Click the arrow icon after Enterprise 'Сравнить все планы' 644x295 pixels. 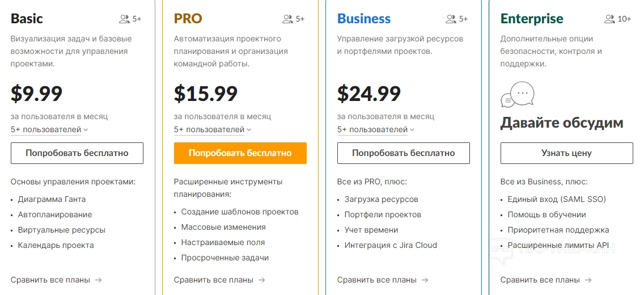click(588, 280)
